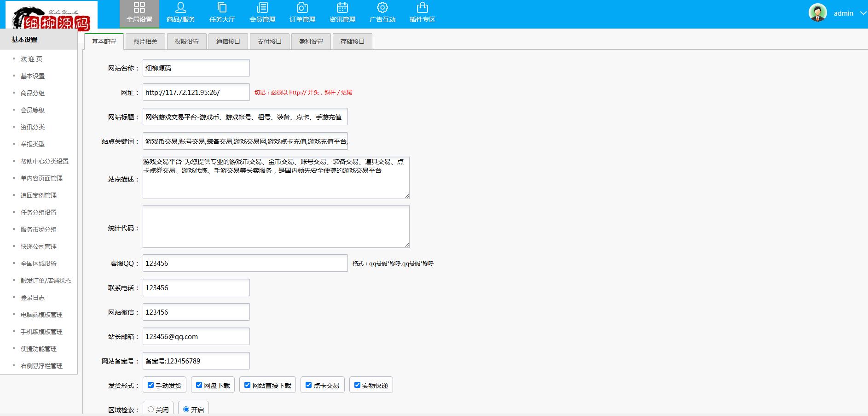Click the 客服QQ input field
This screenshot has width=868, height=416.
(245, 263)
